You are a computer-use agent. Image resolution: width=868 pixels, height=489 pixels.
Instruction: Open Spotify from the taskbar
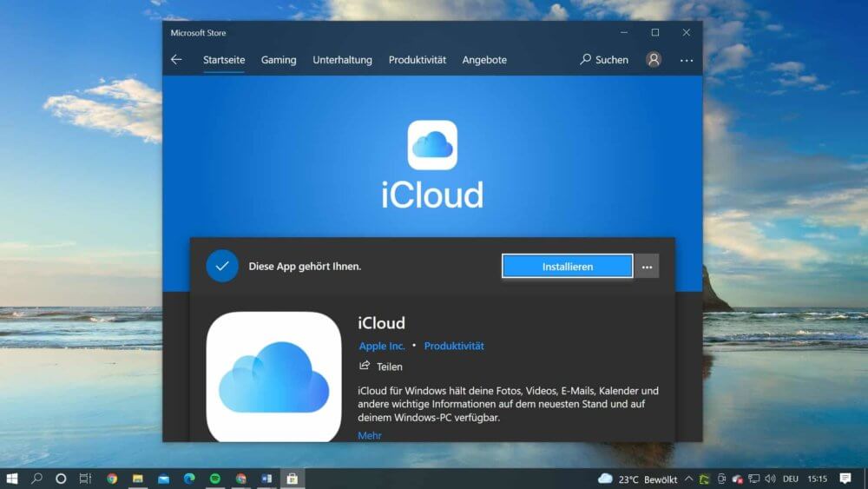[x=214, y=479]
